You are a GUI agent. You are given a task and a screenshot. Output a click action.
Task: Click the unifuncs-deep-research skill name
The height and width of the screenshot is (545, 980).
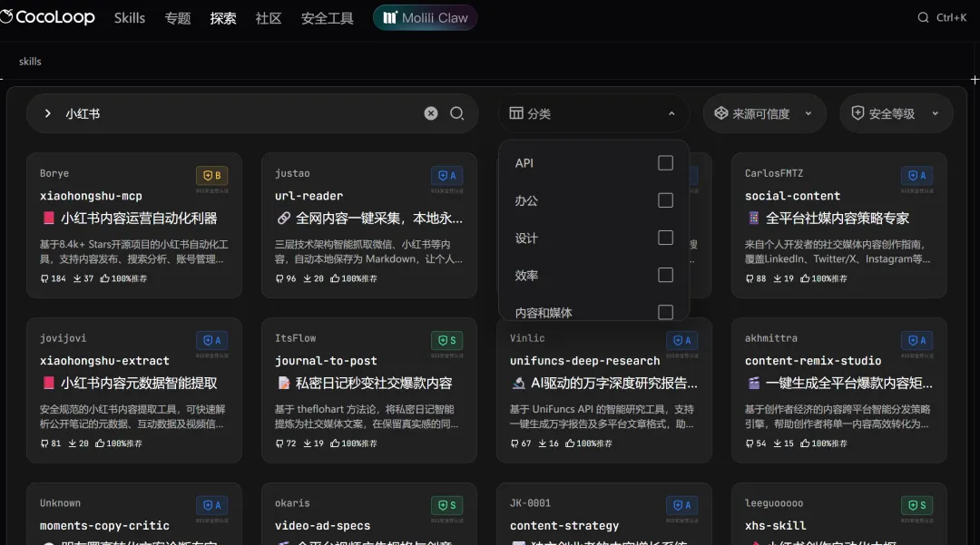click(585, 361)
